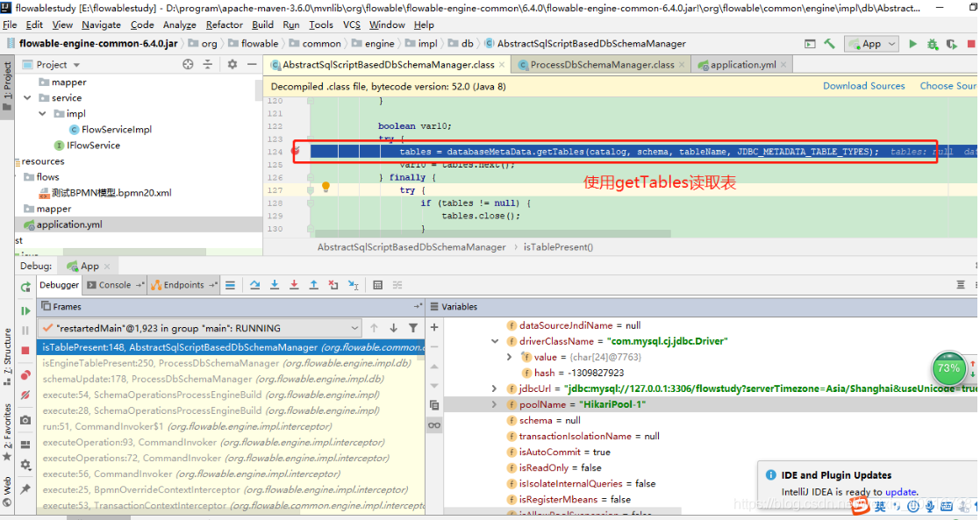The image size is (980, 520).
Task: Open the Refactor menu
Action: [225, 25]
